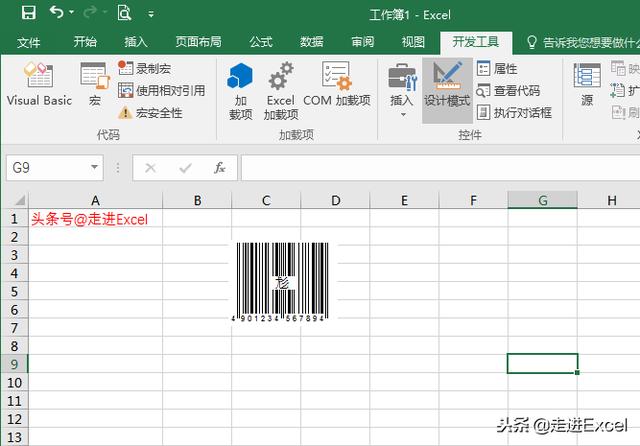The image size is (640, 446).
Task: Undo the last action
Action: [x=56, y=12]
